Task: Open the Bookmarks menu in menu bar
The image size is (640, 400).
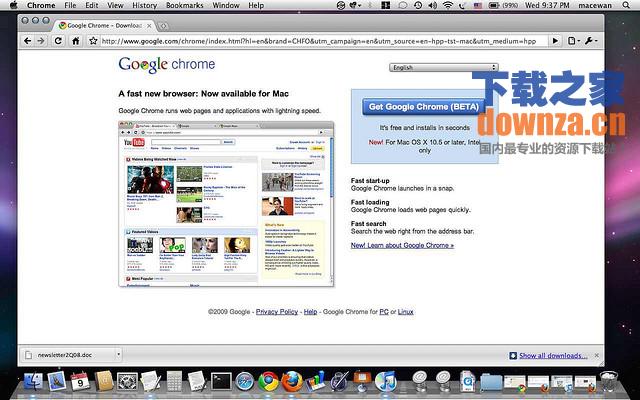Action: point(185,6)
